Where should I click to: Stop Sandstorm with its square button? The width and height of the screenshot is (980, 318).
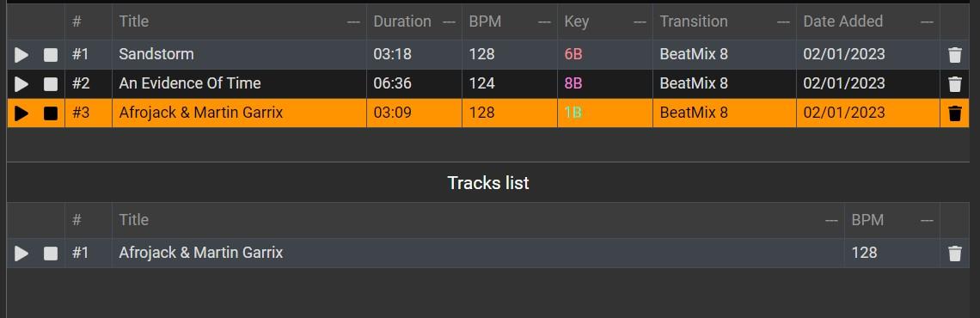click(51, 55)
